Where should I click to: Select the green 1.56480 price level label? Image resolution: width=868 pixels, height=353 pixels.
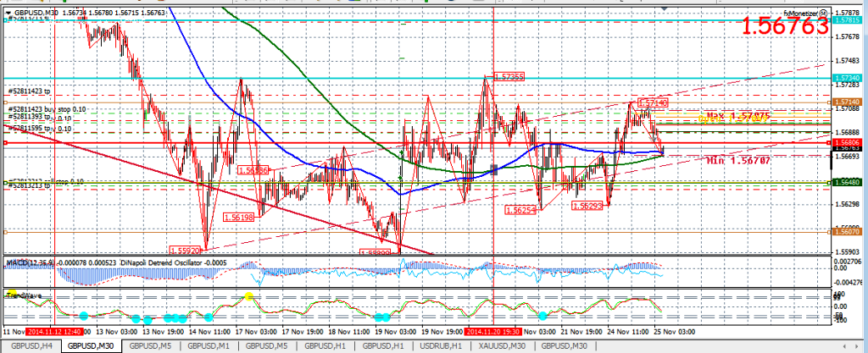[847, 182]
